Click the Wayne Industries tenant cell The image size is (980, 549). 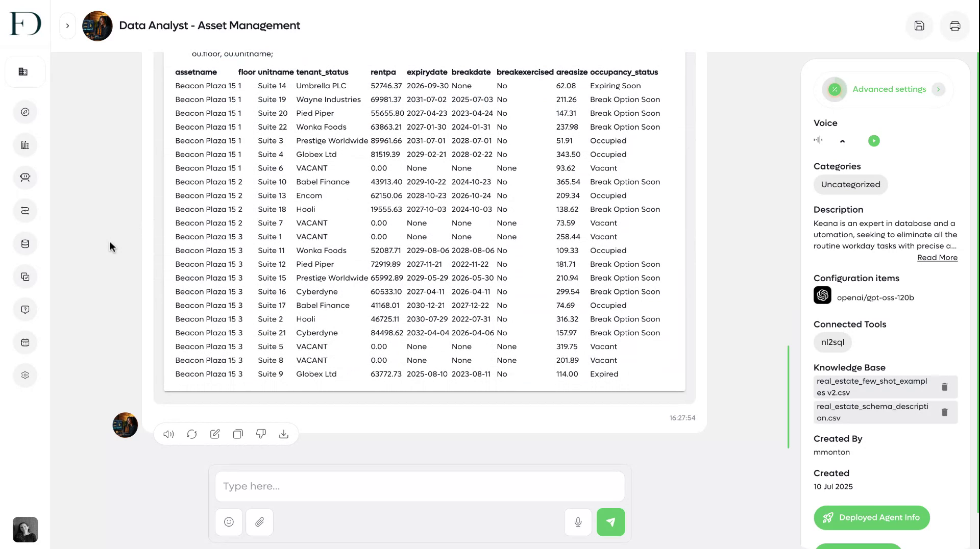click(x=328, y=100)
